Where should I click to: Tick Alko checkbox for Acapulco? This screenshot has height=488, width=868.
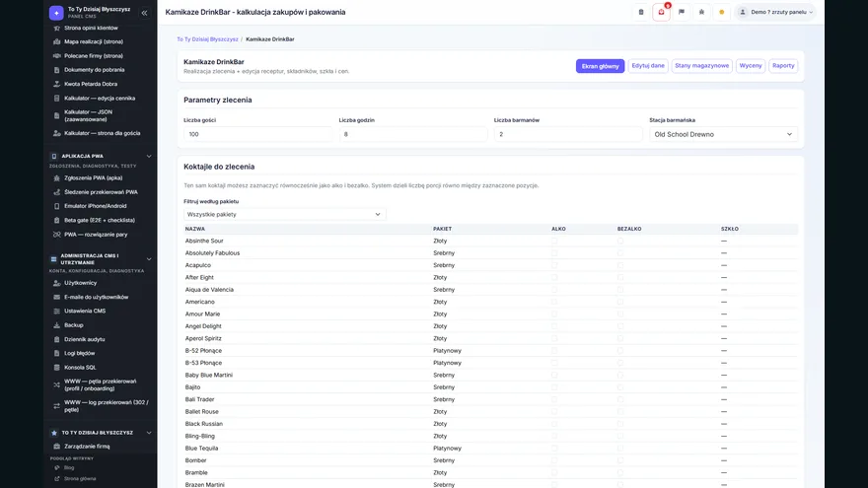(x=554, y=265)
